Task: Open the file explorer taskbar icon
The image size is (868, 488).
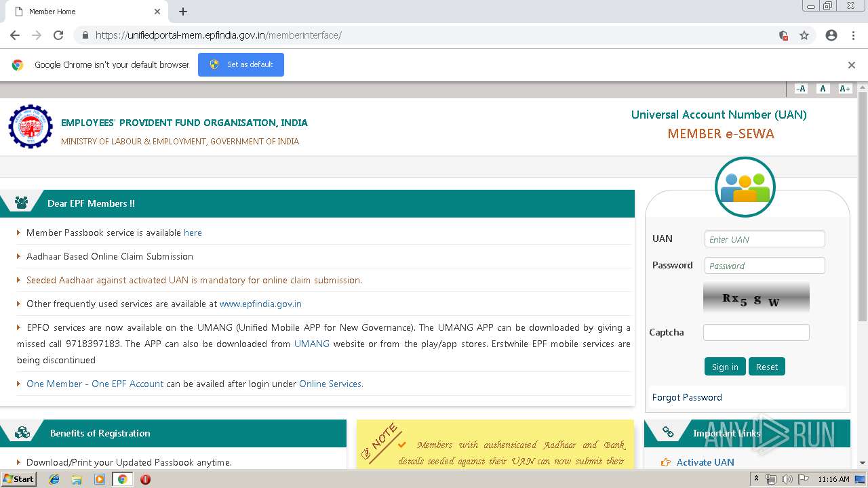Action: coord(77,479)
